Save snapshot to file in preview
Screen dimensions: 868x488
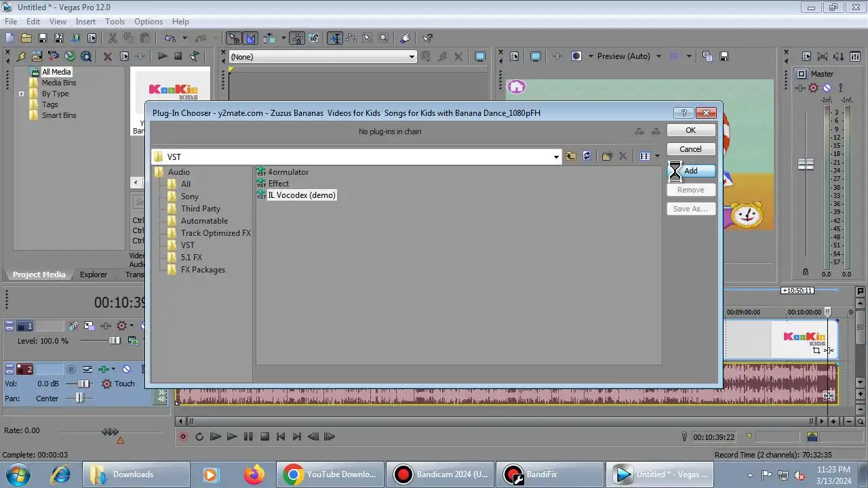click(724, 56)
